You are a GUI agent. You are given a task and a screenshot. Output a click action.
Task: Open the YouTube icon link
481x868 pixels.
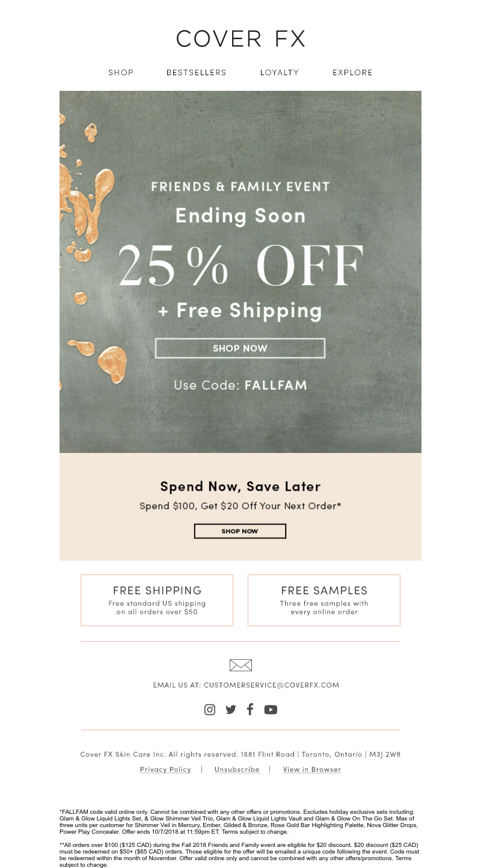pos(271,710)
